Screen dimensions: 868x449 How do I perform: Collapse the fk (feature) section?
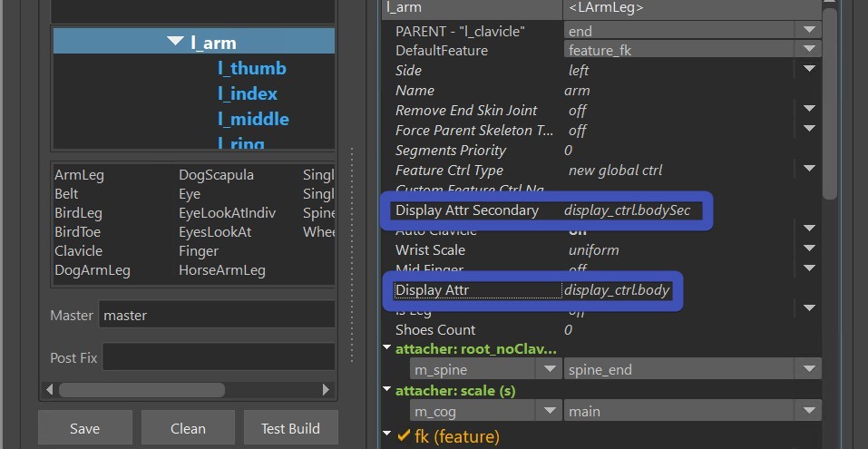pyautogui.click(x=386, y=433)
